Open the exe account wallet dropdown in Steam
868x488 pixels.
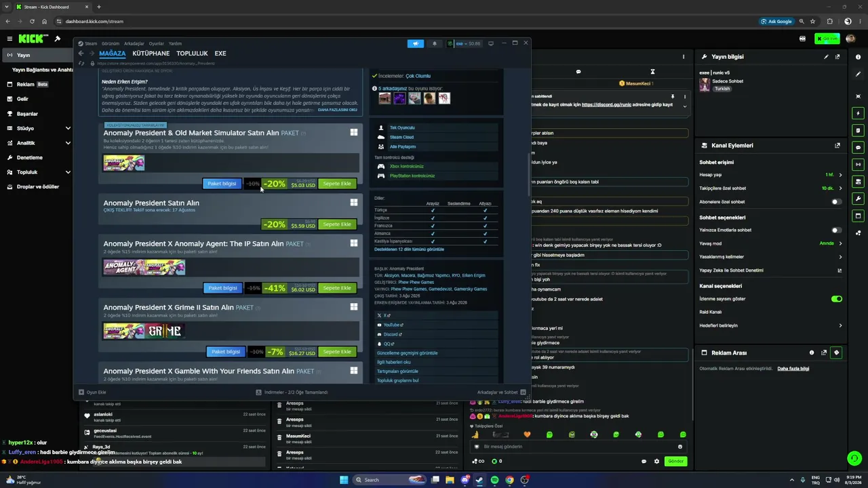pos(465,43)
